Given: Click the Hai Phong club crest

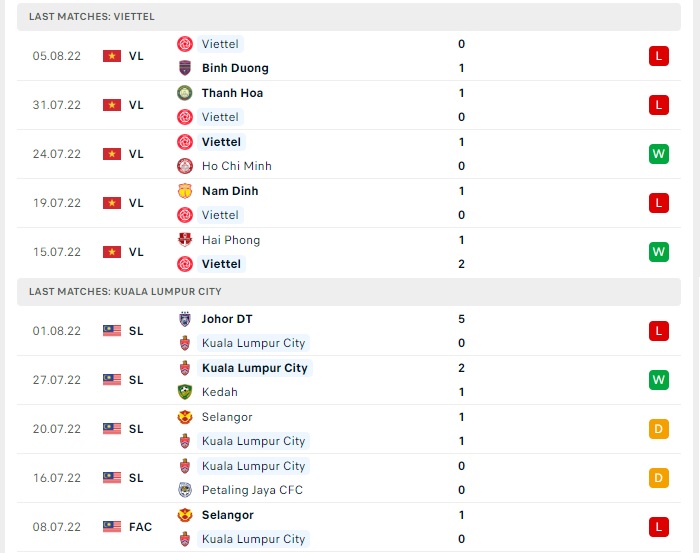Looking at the screenshot, I should 185,240.
